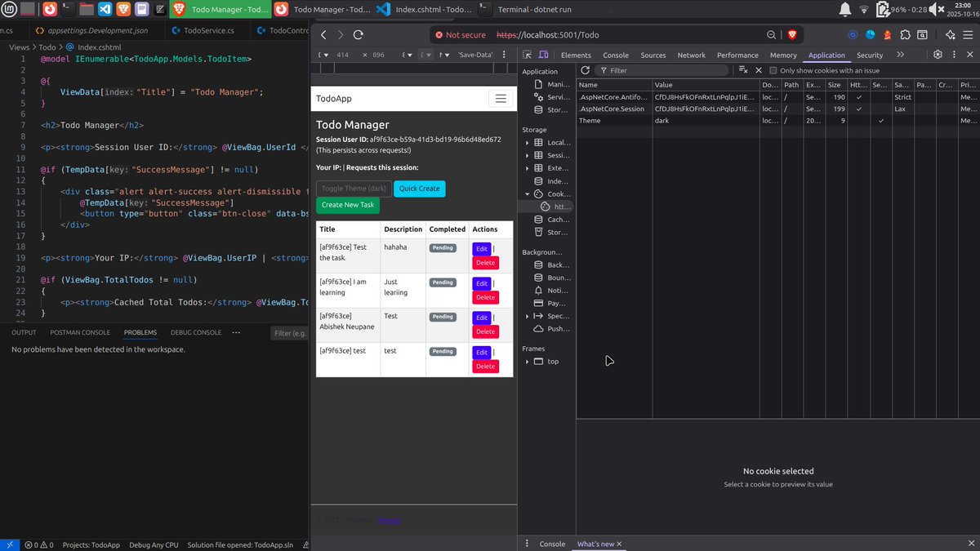980x551 pixels.
Task: Click the DevTools inspect element picker icon
Action: tap(528, 55)
